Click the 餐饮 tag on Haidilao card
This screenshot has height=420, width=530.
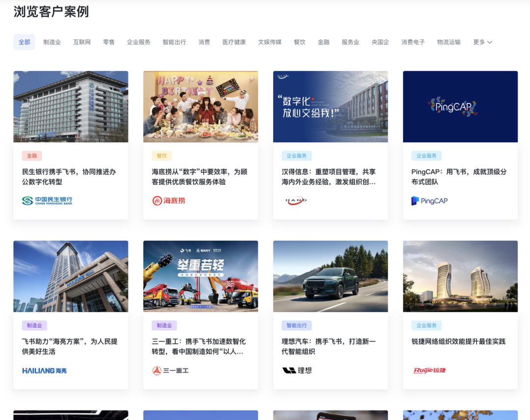click(162, 156)
